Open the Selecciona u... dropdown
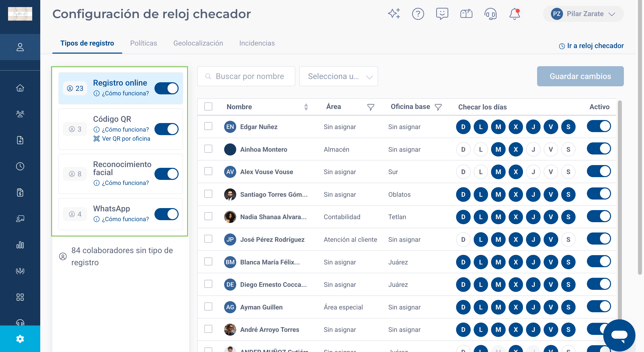The image size is (644, 352). (339, 76)
